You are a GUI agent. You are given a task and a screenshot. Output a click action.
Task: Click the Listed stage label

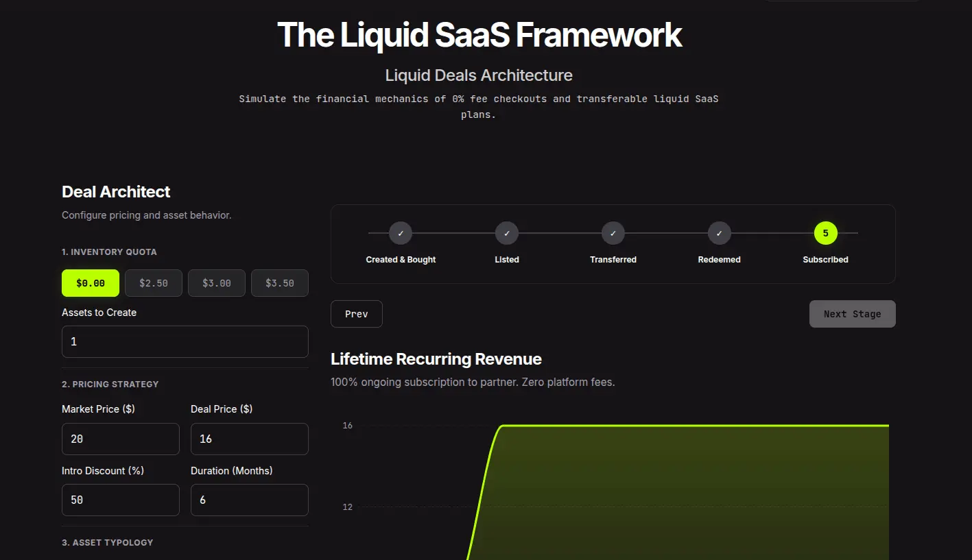507,260
